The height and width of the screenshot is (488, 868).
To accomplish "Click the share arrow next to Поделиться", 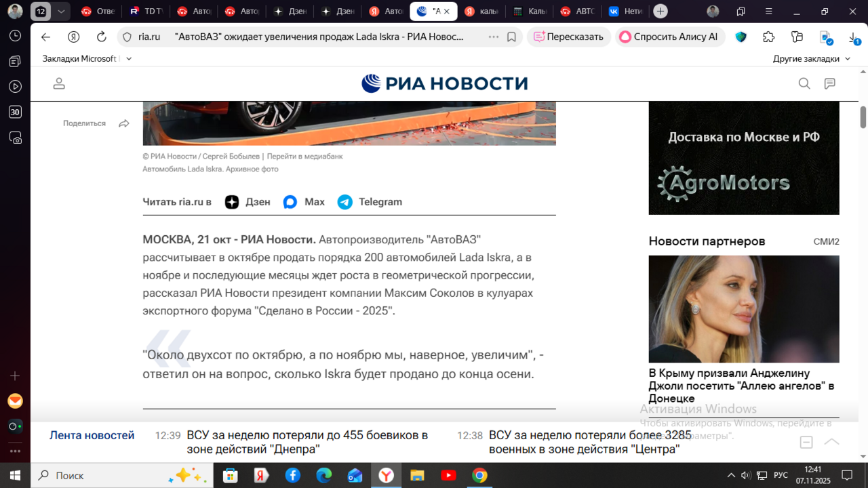I will [124, 123].
